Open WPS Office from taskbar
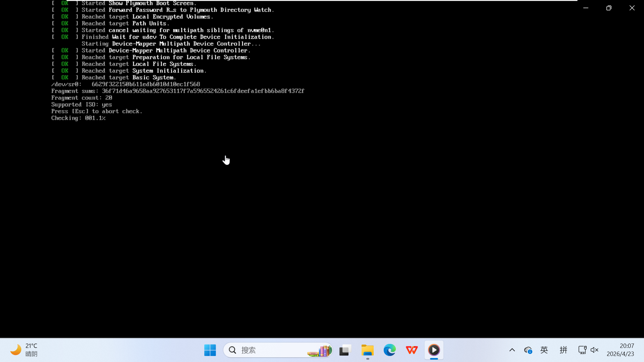644x362 pixels. (x=412, y=350)
